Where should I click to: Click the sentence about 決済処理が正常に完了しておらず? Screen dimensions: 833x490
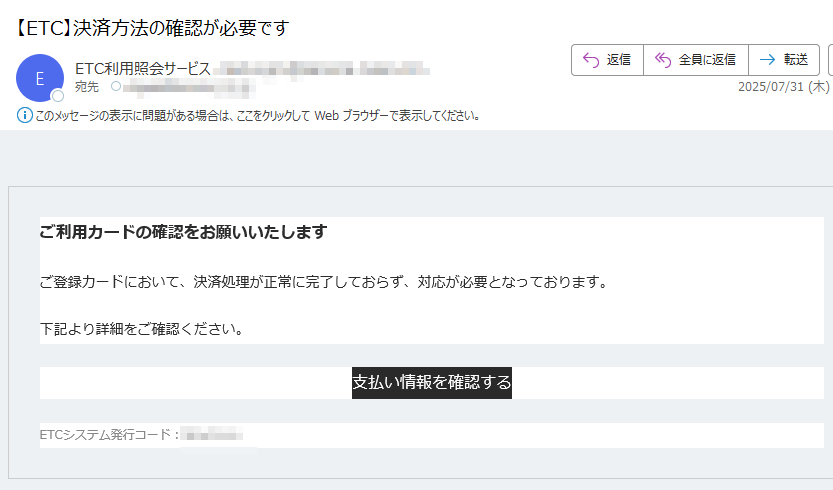325,282
